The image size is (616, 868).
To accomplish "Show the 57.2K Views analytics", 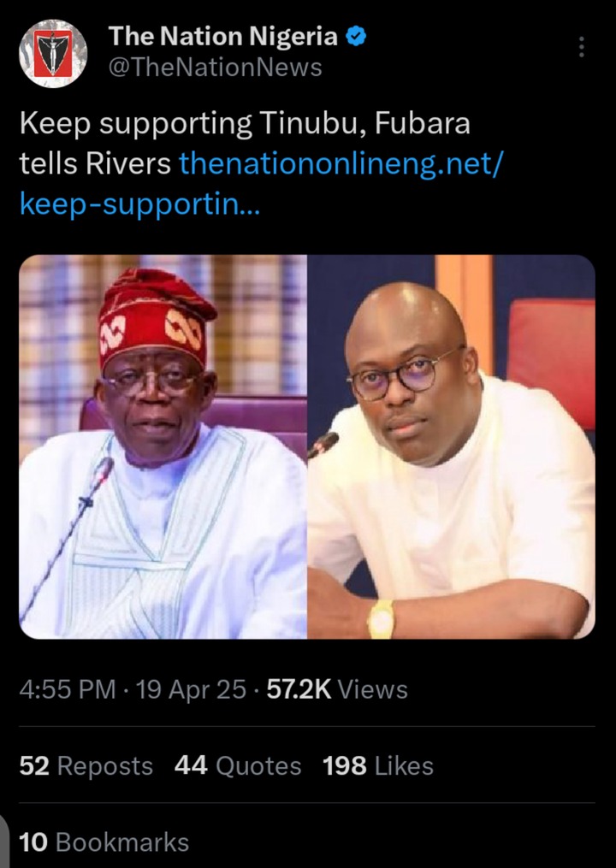I will click(x=337, y=690).
